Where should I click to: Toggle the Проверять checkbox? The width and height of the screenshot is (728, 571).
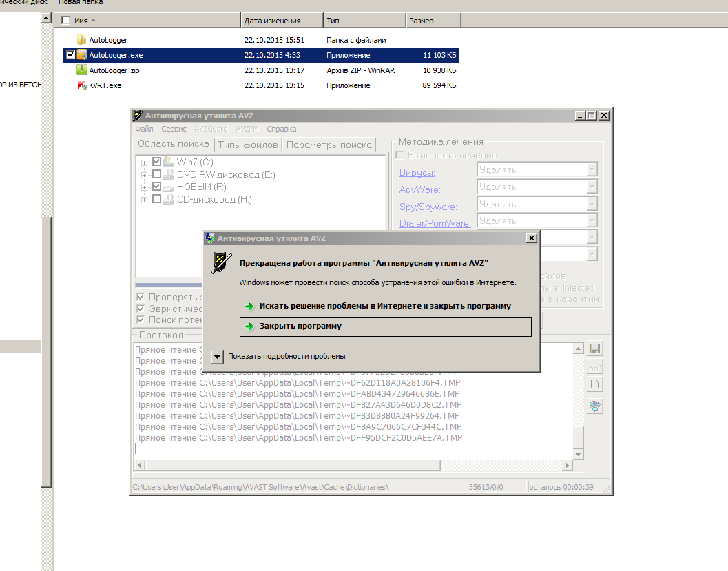(141, 297)
